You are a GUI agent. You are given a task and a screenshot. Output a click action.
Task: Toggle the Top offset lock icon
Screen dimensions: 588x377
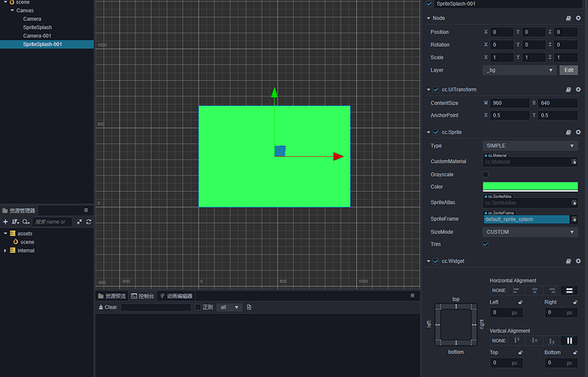coord(521,352)
